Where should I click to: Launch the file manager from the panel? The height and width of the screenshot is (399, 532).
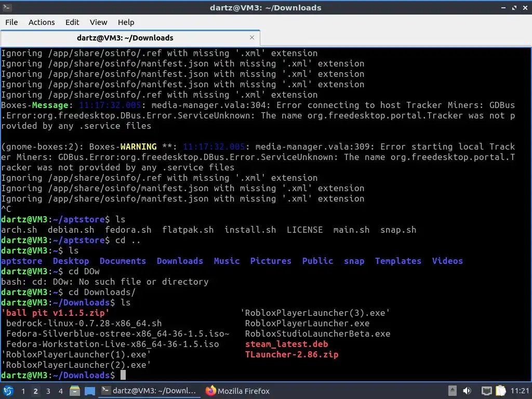pyautogui.click(x=75, y=391)
